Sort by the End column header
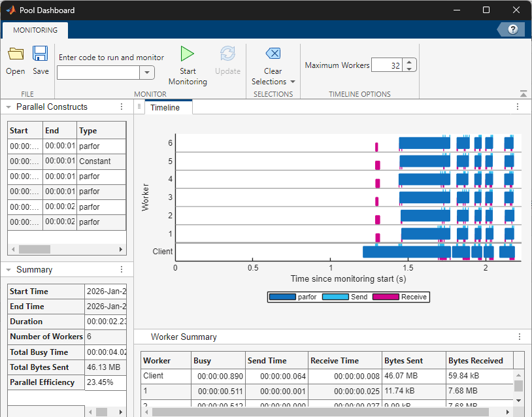Screen dimensions: 532x417 tap(59, 131)
